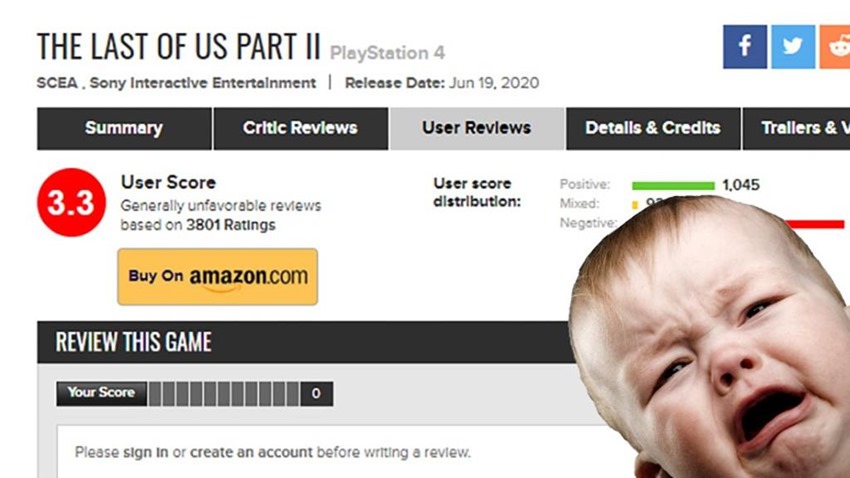
Task: Open the Summary tab
Action: (x=124, y=128)
